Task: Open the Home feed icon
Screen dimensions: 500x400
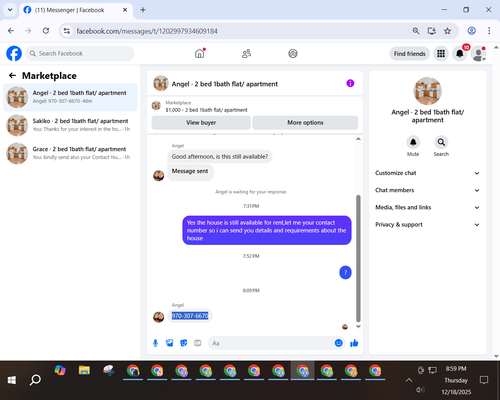Action: click(x=200, y=53)
